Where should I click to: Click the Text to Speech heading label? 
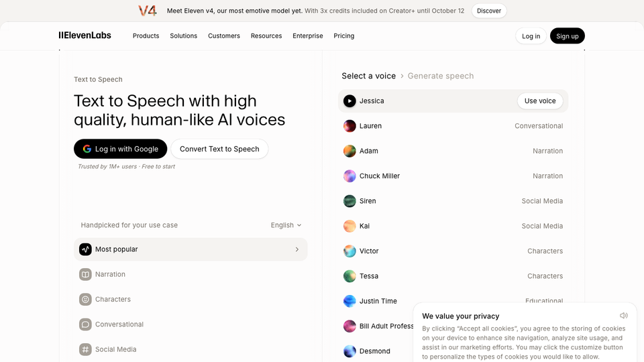pyautogui.click(x=98, y=80)
